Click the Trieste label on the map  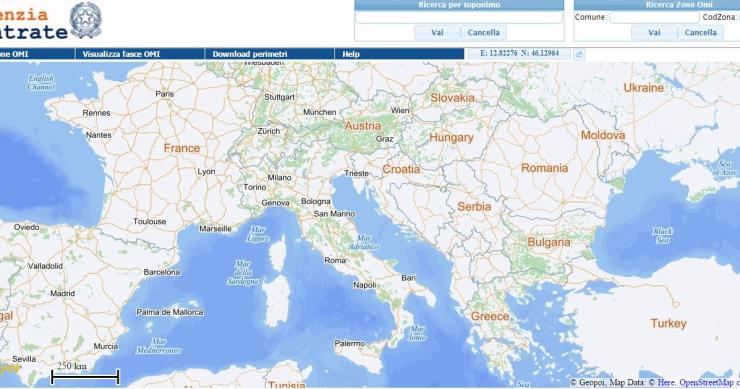point(356,174)
